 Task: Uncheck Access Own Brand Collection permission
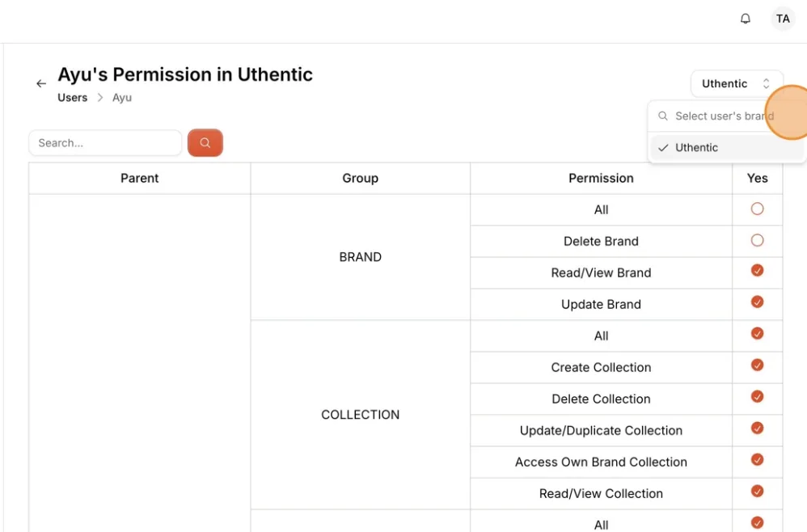[757, 459]
